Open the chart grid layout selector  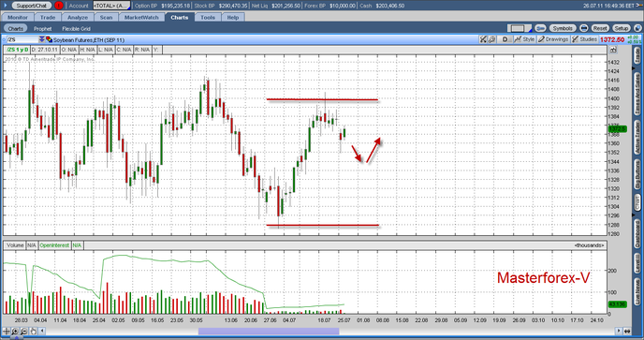[x=520, y=28]
